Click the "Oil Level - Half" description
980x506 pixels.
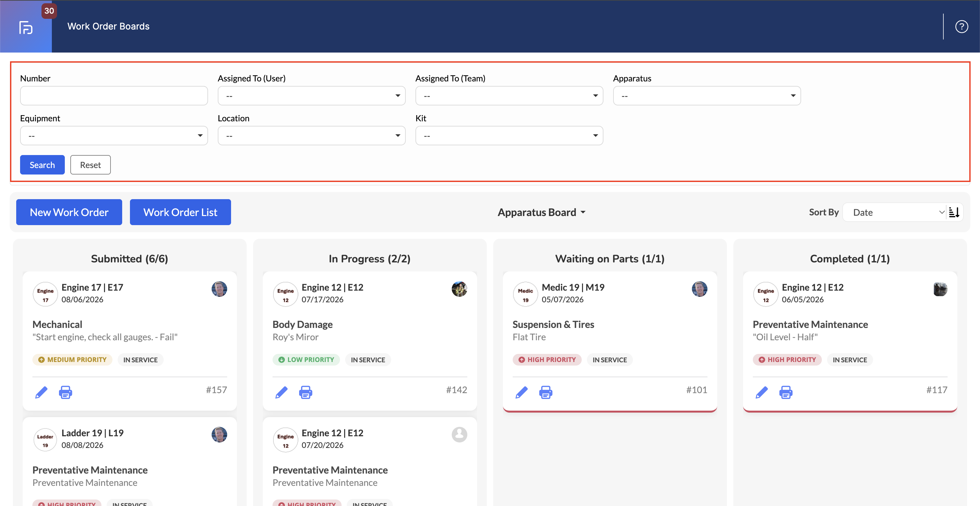[785, 337]
